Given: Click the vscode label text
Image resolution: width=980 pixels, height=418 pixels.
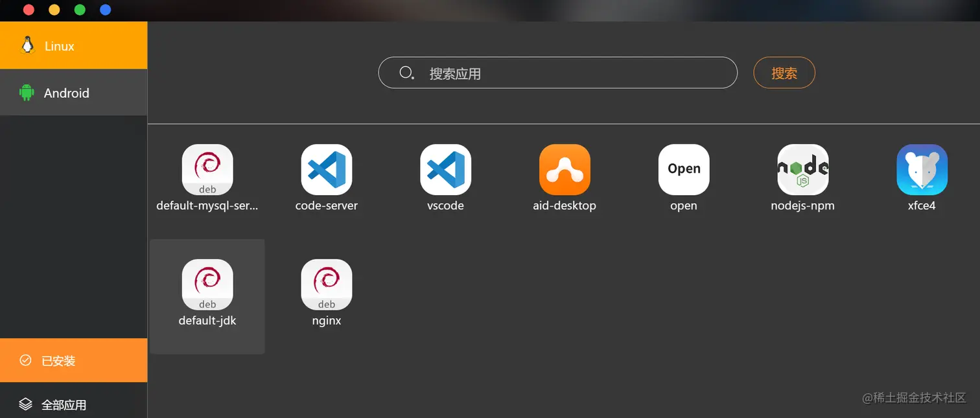Looking at the screenshot, I should click(x=446, y=206).
